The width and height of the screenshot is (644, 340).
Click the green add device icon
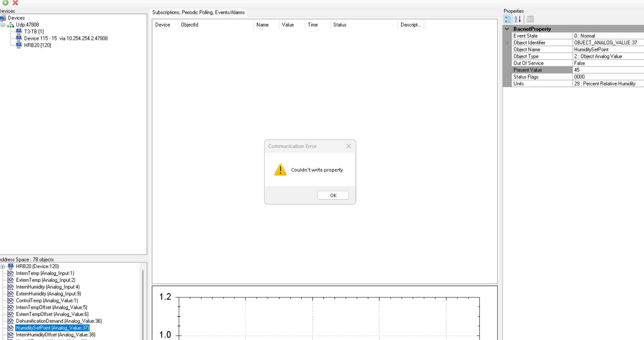click(x=5, y=3)
